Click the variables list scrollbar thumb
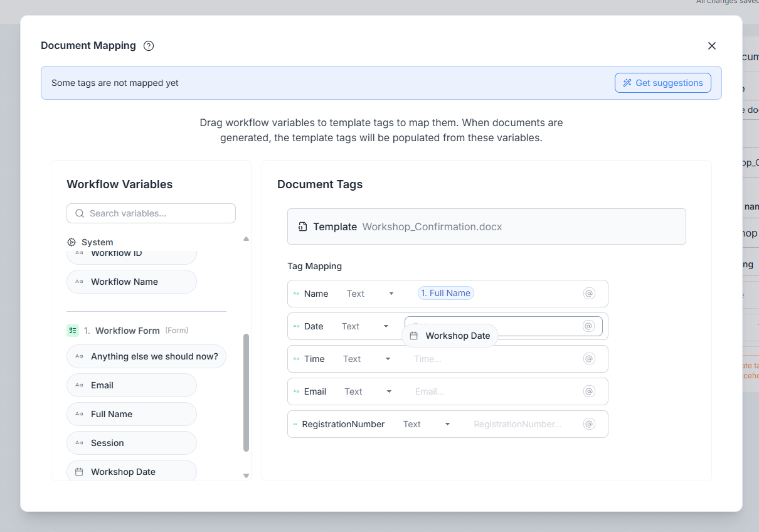 point(246,393)
